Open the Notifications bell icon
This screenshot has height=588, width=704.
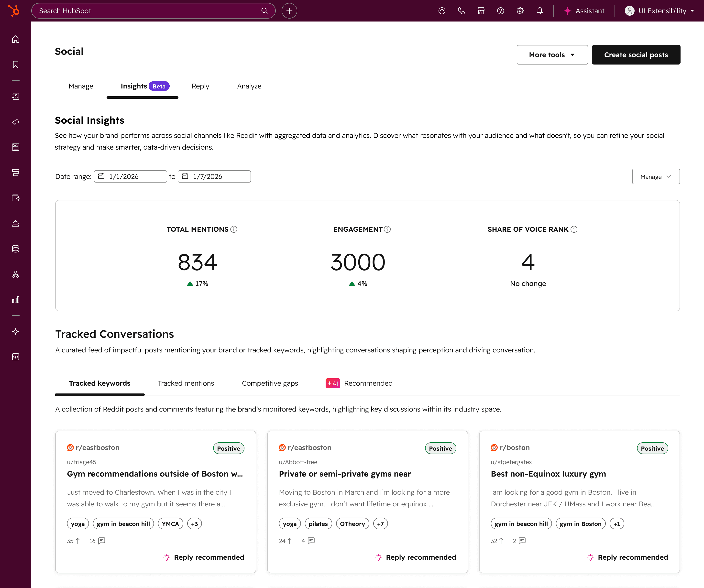pyautogui.click(x=539, y=11)
